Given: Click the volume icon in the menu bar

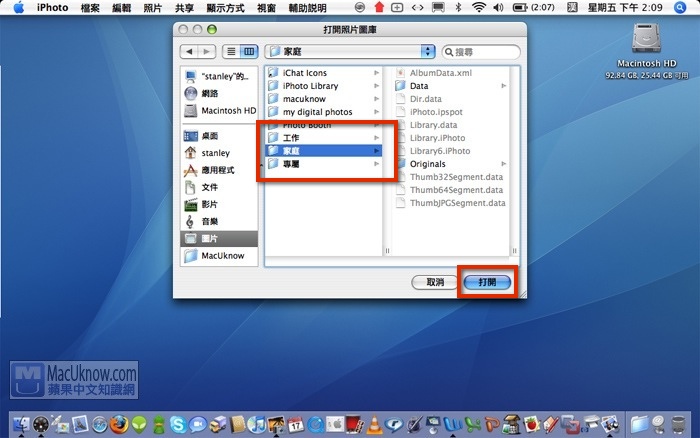Looking at the screenshot, I should coord(498,7).
